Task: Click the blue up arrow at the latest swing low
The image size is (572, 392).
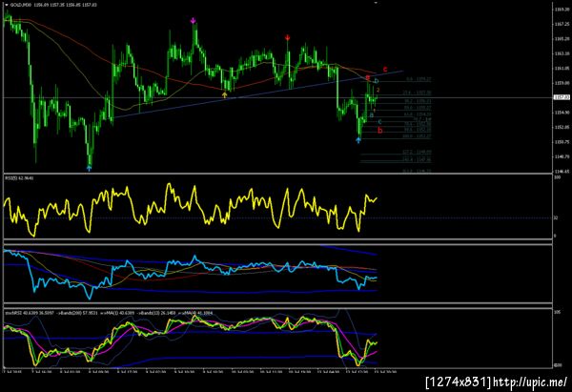Action: point(358,140)
